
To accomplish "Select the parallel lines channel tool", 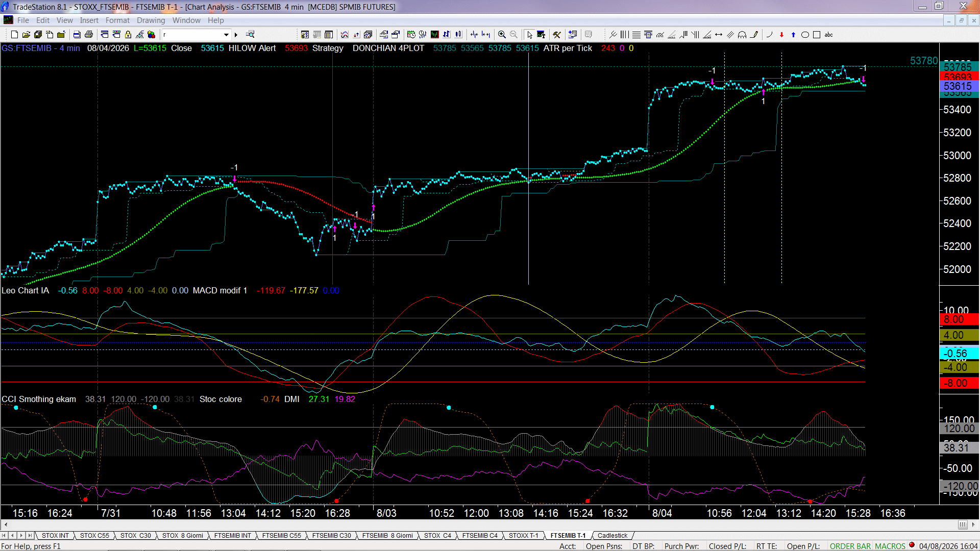I will [730, 35].
